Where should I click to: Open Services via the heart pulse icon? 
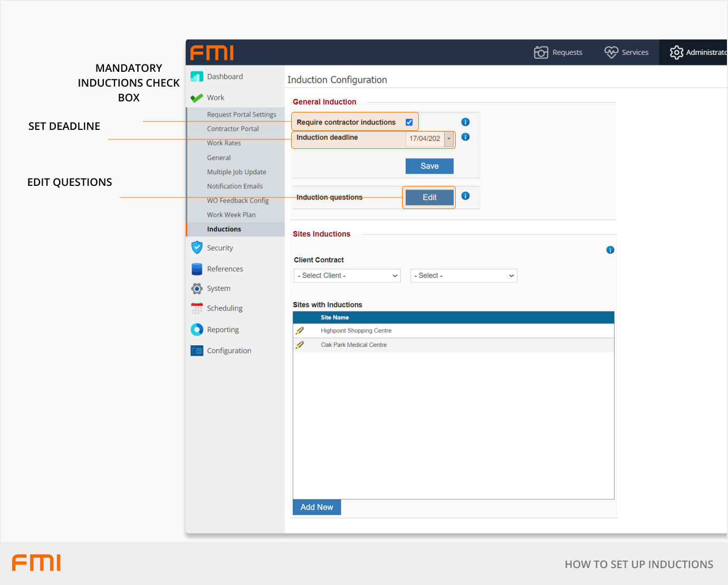tap(611, 52)
